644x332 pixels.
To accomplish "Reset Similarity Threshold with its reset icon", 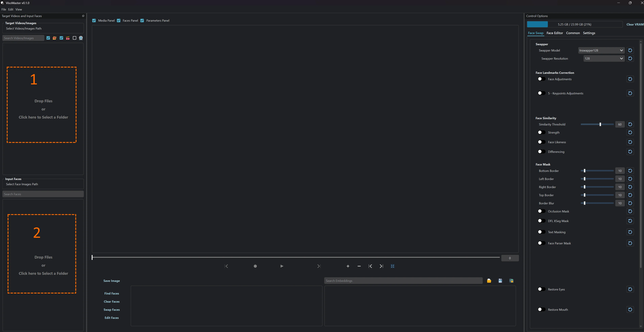I will [630, 124].
